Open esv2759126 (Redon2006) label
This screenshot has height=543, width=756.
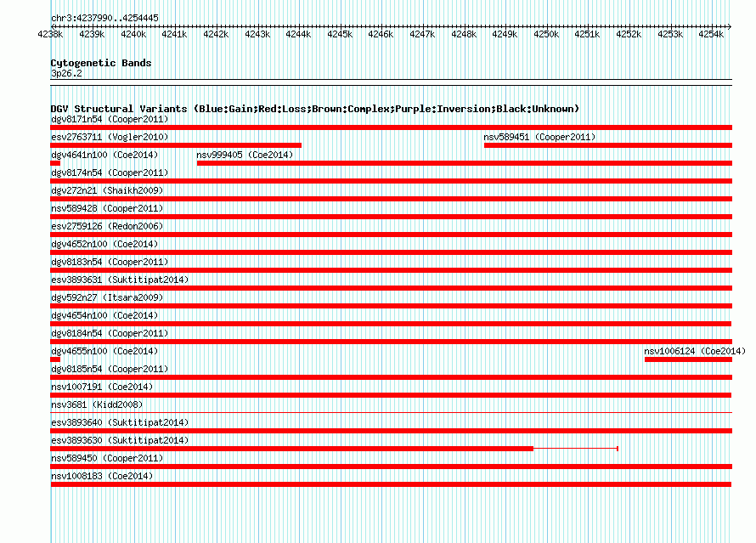tap(107, 227)
